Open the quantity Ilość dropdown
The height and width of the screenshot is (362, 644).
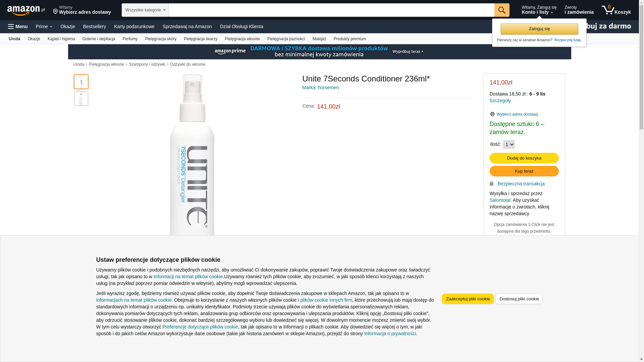tap(508, 144)
